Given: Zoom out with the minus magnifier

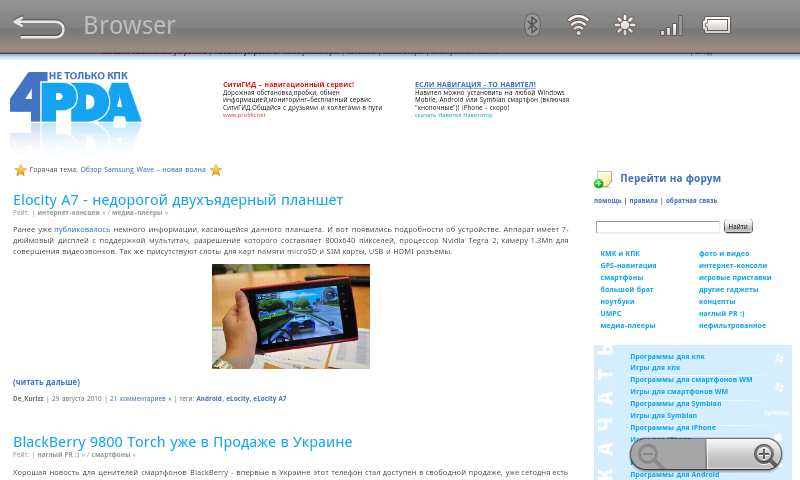Looking at the screenshot, I should pos(649,455).
